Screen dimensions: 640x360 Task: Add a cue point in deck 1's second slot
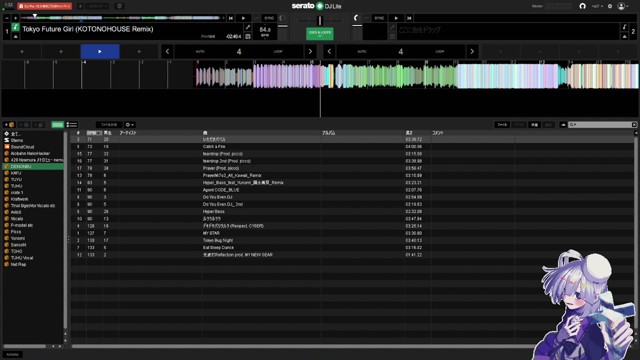(61, 51)
